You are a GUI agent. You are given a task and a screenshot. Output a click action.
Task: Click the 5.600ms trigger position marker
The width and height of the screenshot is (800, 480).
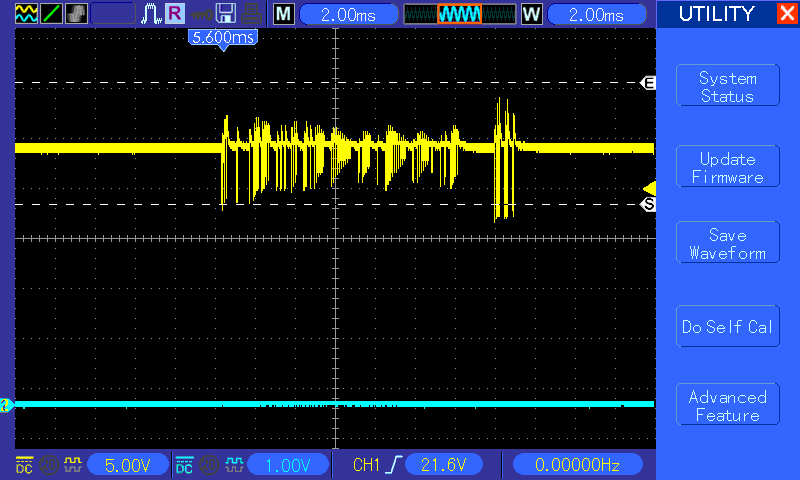tap(223, 37)
